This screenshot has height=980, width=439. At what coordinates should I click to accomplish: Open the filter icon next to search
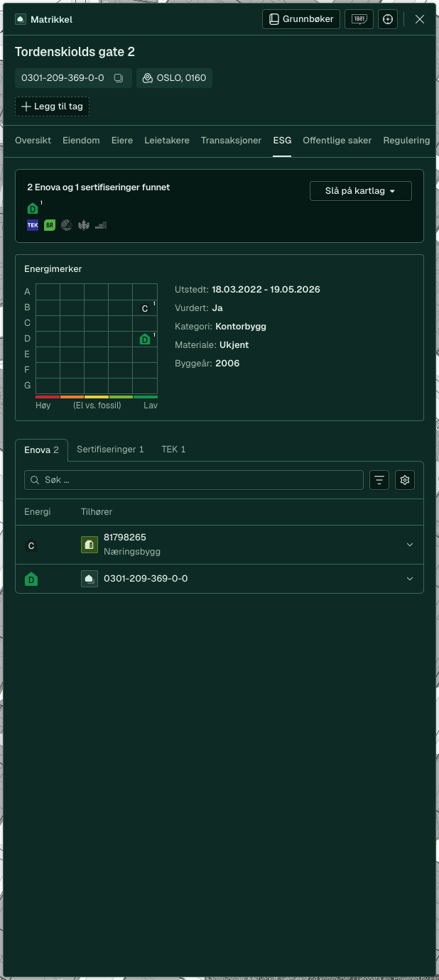[x=380, y=480]
